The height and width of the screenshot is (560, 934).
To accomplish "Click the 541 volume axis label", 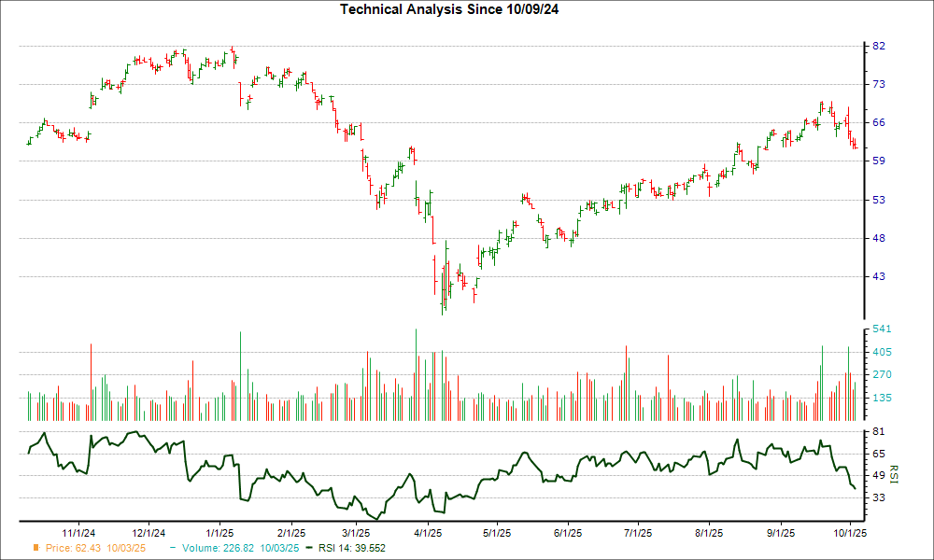I will pyautogui.click(x=881, y=329).
